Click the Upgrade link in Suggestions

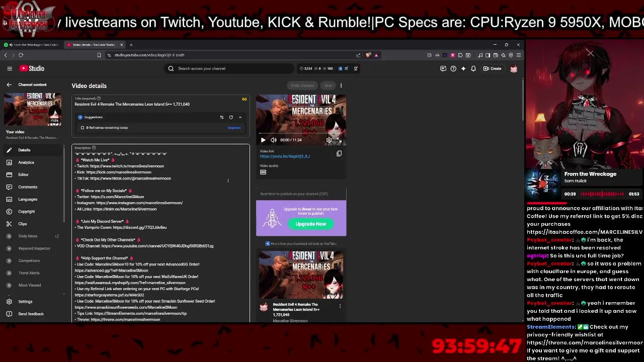234,128
